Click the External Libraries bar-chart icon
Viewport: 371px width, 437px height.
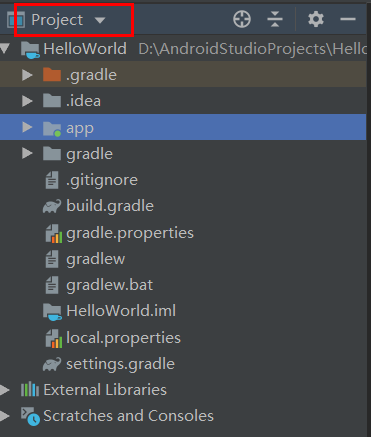(30, 389)
